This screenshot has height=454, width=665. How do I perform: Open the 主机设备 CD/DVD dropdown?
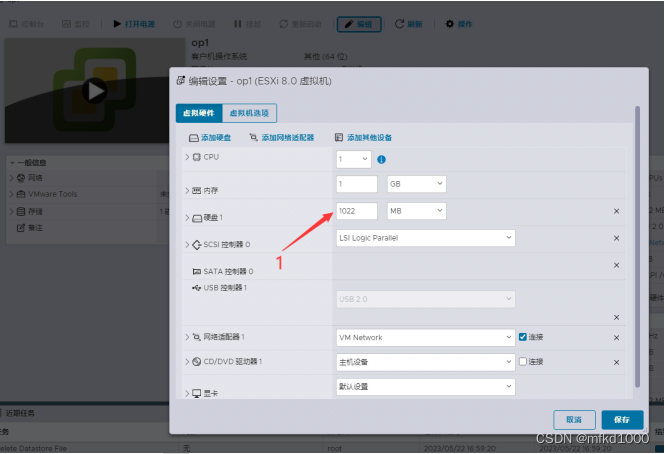pos(426,362)
